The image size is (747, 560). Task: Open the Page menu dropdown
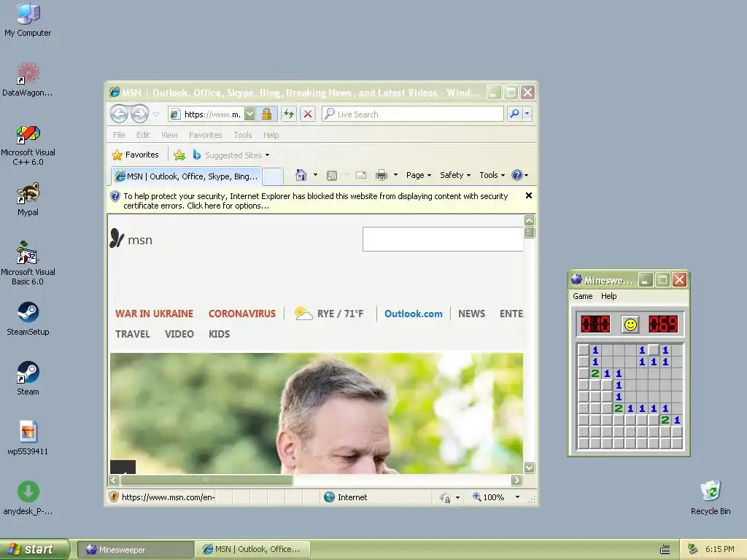418,175
